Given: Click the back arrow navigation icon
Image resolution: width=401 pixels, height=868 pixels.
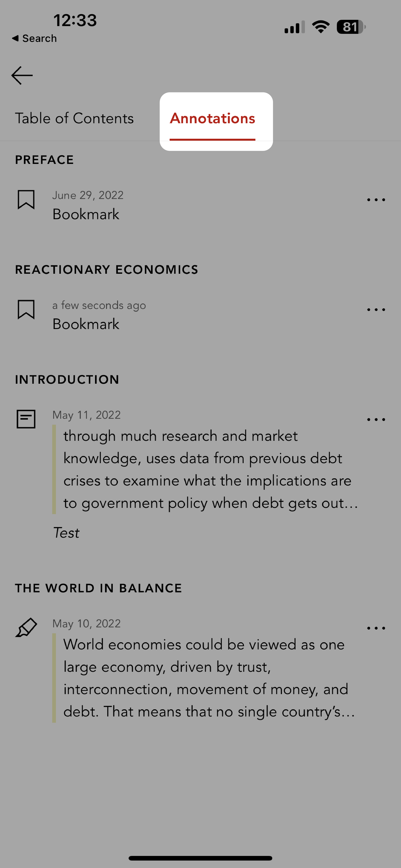Looking at the screenshot, I should (x=22, y=75).
